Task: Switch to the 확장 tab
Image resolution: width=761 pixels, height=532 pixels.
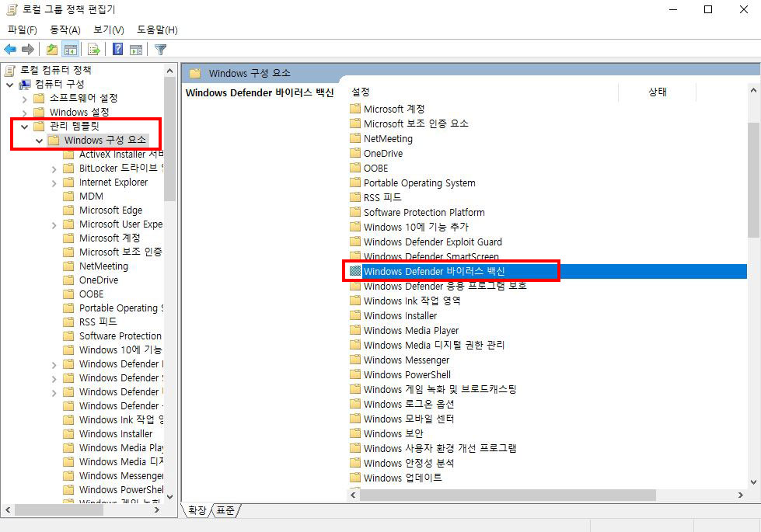Action: 197,510
